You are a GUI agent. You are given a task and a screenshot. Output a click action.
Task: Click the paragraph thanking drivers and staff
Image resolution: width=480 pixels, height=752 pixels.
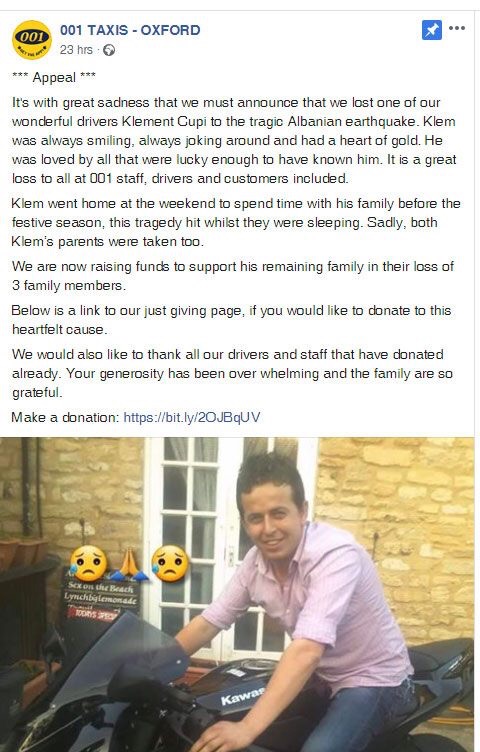coord(232,373)
